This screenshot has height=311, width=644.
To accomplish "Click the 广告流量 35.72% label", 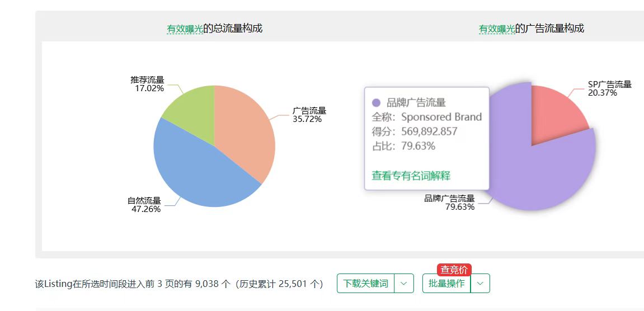I will pos(309,115).
